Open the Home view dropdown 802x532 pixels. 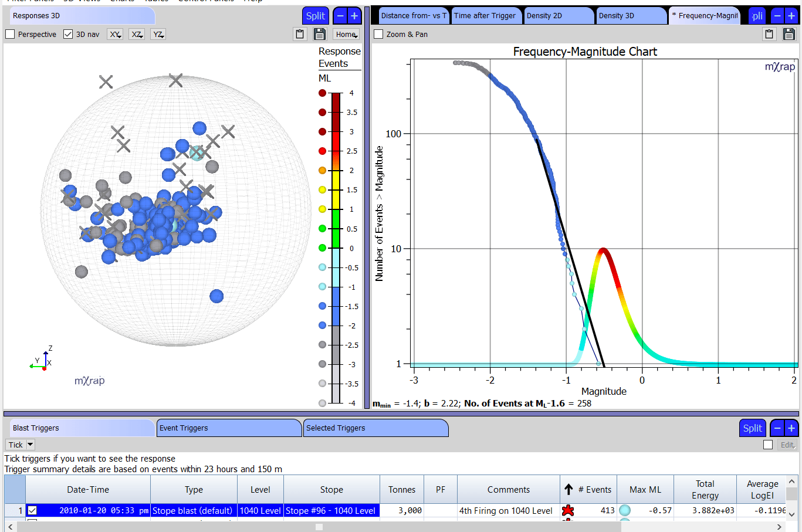pyautogui.click(x=346, y=35)
